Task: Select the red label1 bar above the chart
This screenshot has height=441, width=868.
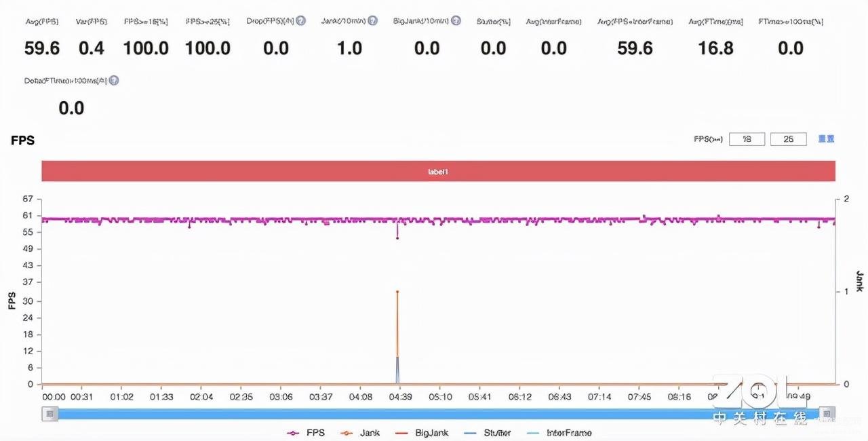Action: click(x=438, y=172)
